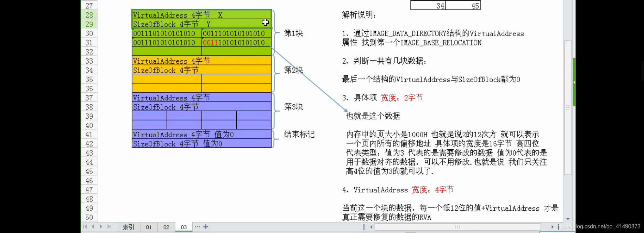Click the 结束标记 label
Viewport: 644px width, 233px height.
[299, 134]
